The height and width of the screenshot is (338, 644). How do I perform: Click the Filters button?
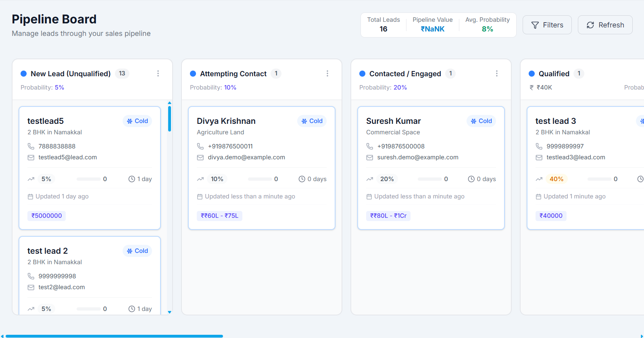coord(547,25)
